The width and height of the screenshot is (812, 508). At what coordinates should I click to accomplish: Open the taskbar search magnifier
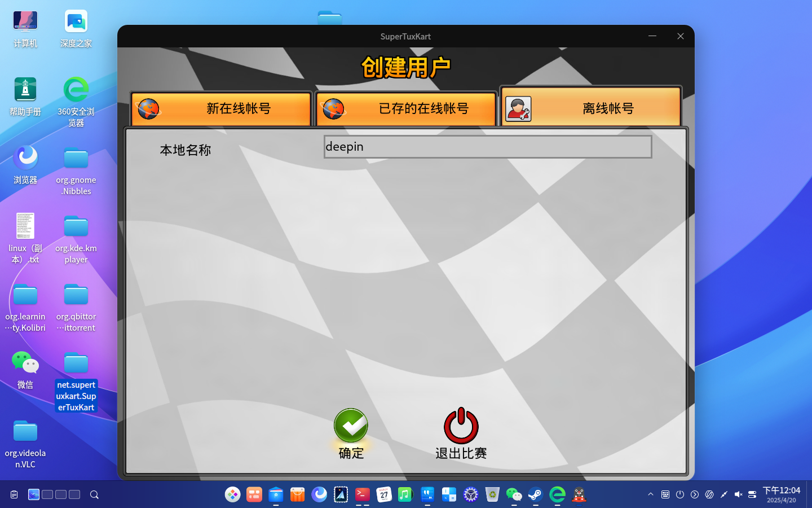95,494
